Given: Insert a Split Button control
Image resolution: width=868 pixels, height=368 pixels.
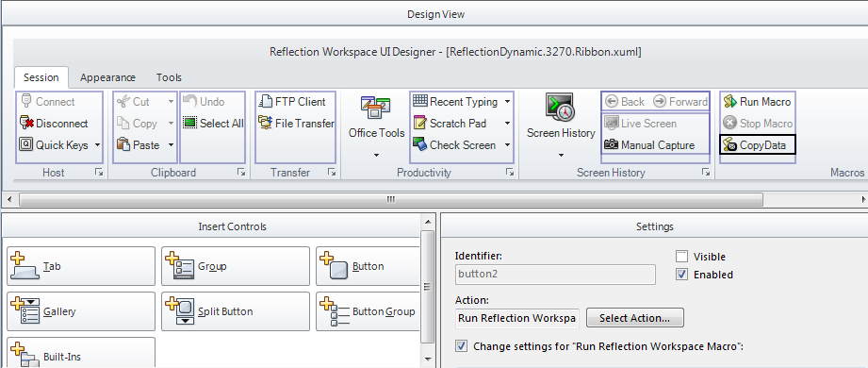Looking at the screenshot, I should pos(236,311).
